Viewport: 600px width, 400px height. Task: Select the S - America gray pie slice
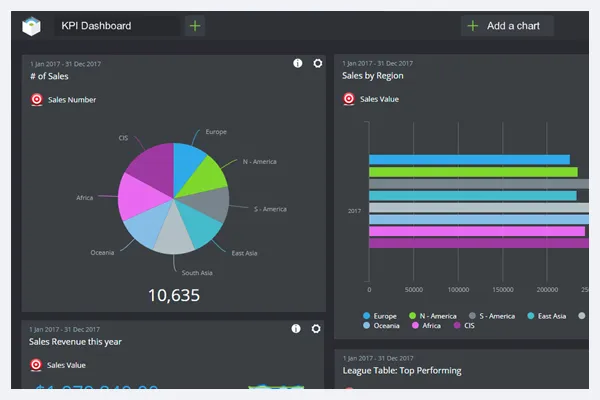click(210, 203)
